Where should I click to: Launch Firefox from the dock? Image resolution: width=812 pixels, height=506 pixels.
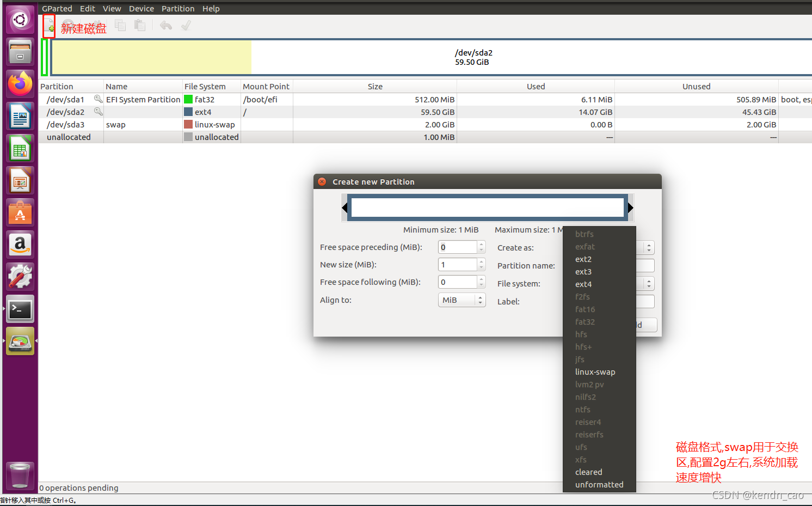coord(20,84)
